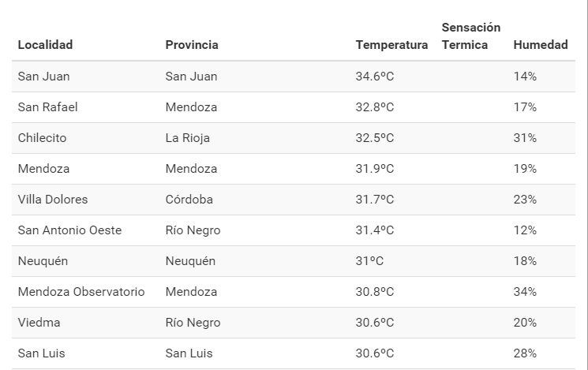Click the Mendoza Observatorio locality cell

tap(81, 292)
